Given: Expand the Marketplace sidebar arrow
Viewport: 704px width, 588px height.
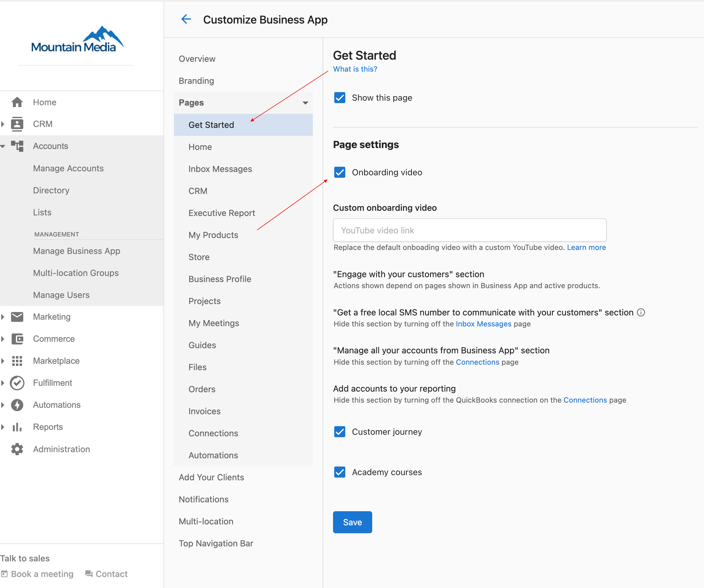Looking at the screenshot, I should coord(3,361).
